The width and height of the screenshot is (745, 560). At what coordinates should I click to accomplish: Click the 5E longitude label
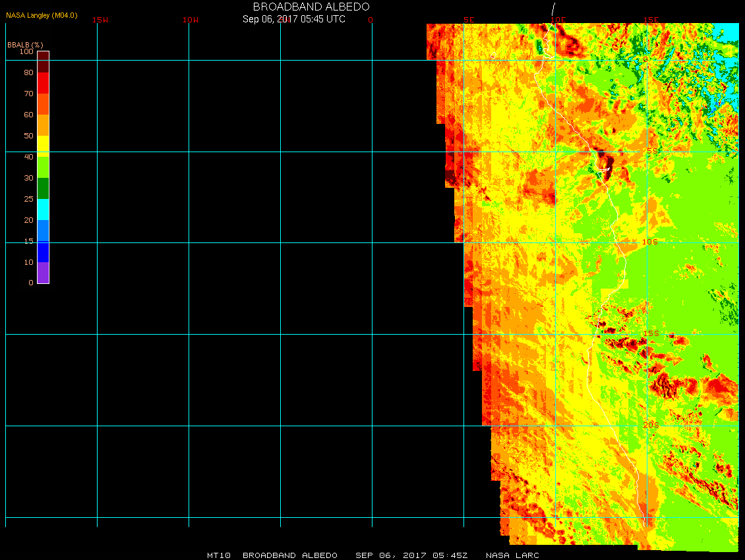[x=469, y=20]
